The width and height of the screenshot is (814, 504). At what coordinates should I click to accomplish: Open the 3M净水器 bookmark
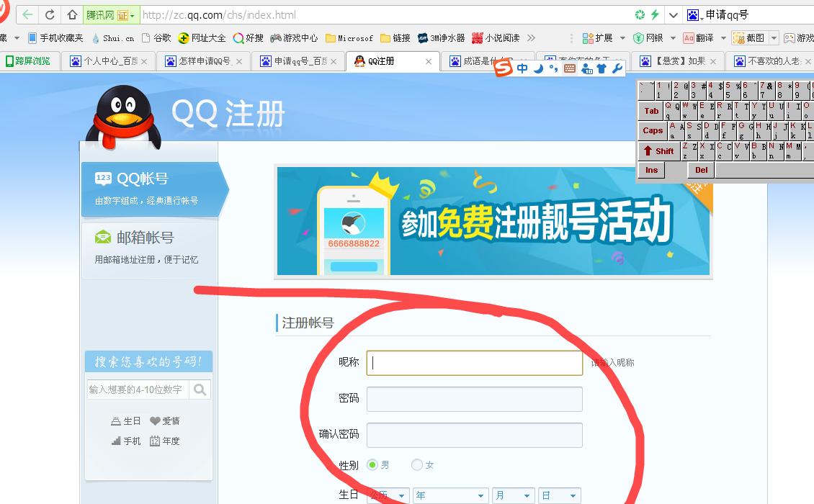442,38
